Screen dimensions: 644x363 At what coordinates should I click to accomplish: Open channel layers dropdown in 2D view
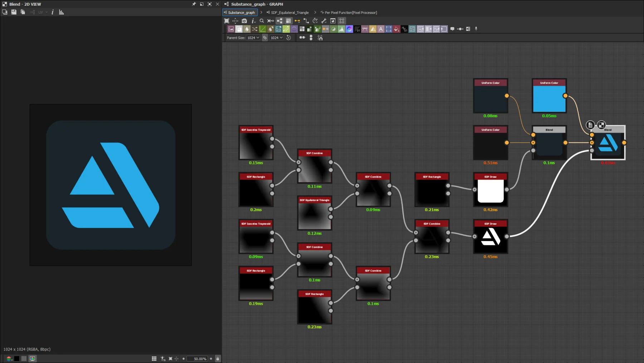9,358
